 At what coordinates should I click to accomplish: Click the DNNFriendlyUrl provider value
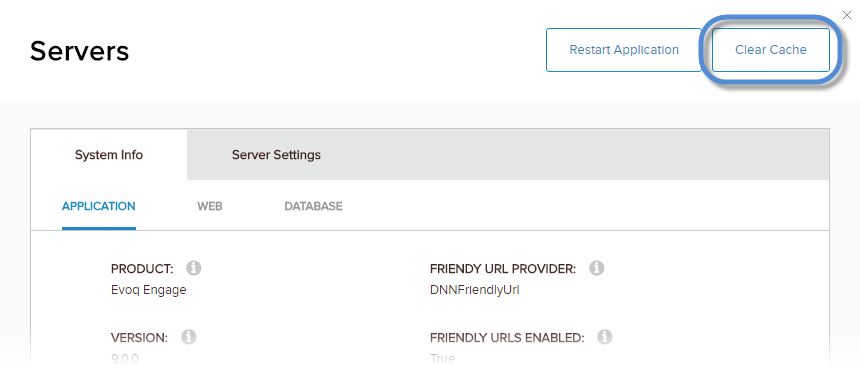pyautogui.click(x=475, y=290)
